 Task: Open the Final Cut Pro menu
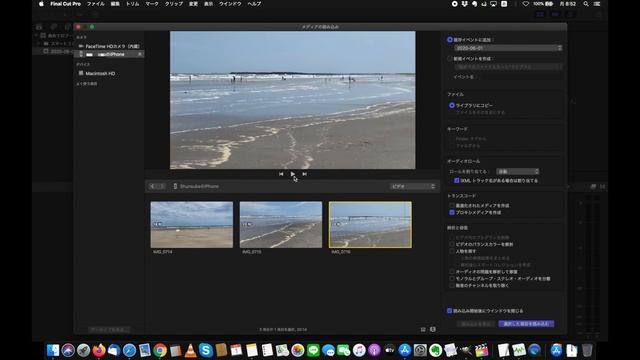pos(65,4)
